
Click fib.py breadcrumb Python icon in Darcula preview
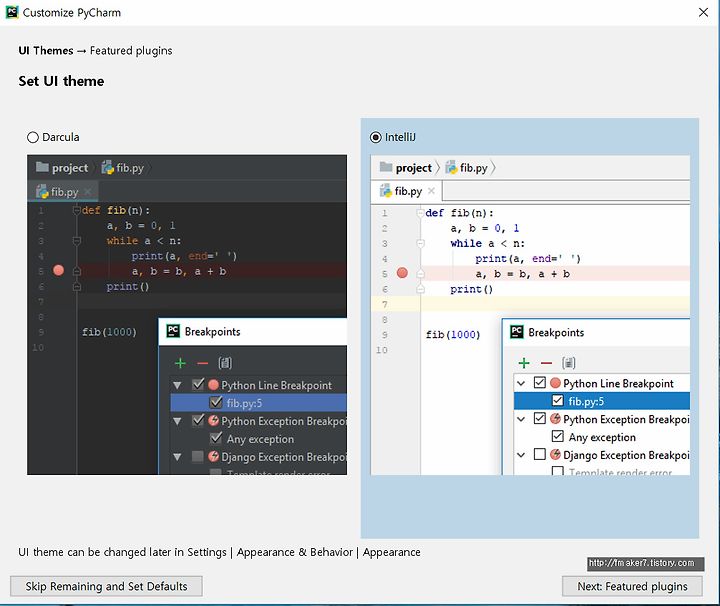coord(107,168)
